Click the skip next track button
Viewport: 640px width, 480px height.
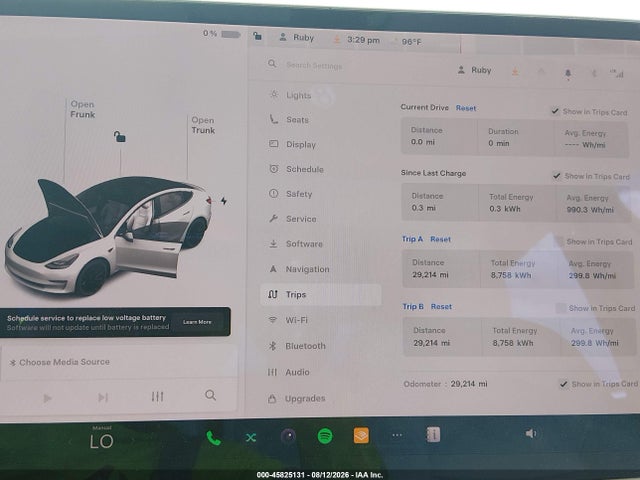pos(103,397)
